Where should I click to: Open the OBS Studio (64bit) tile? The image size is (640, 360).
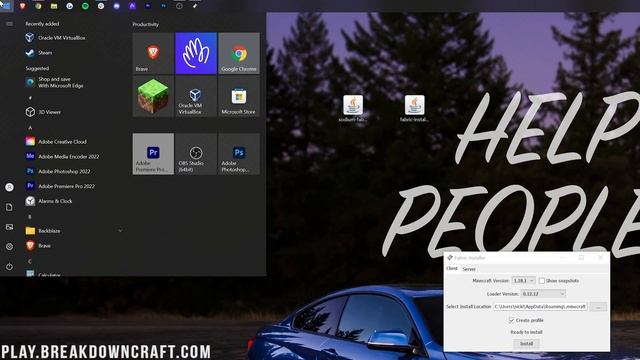coord(196,154)
